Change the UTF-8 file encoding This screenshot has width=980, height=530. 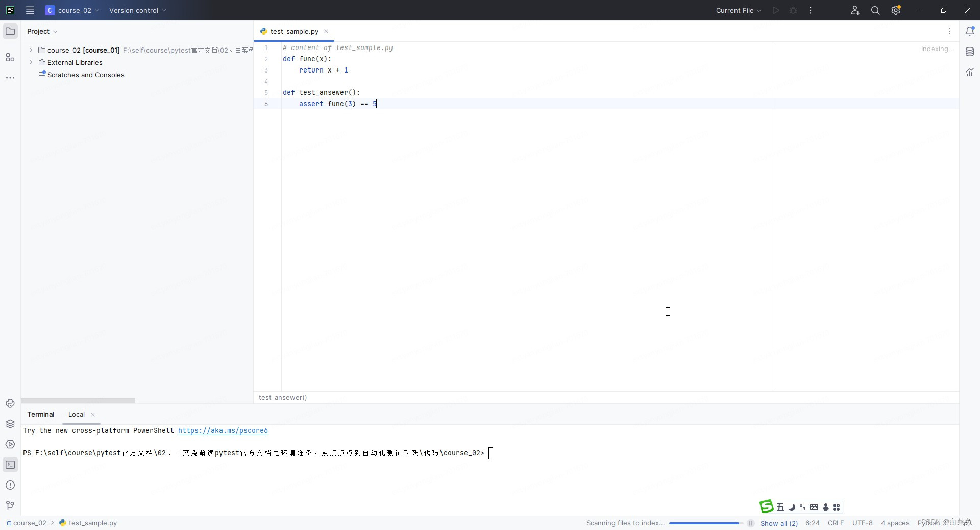coord(863,523)
